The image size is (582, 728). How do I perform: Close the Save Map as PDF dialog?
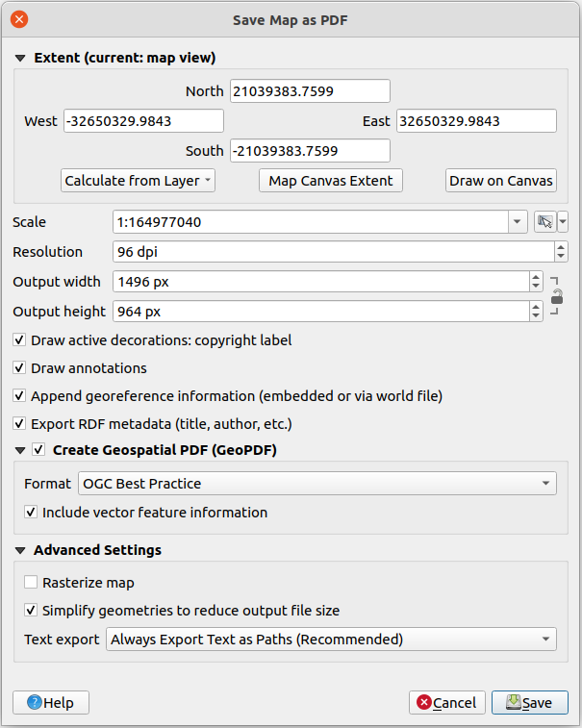pos(20,19)
